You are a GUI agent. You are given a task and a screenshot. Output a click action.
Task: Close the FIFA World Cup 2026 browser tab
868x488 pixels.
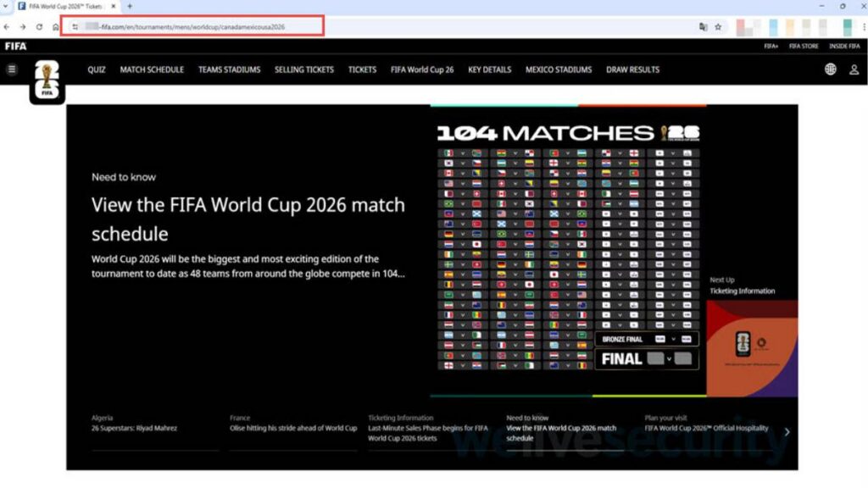[114, 6]
